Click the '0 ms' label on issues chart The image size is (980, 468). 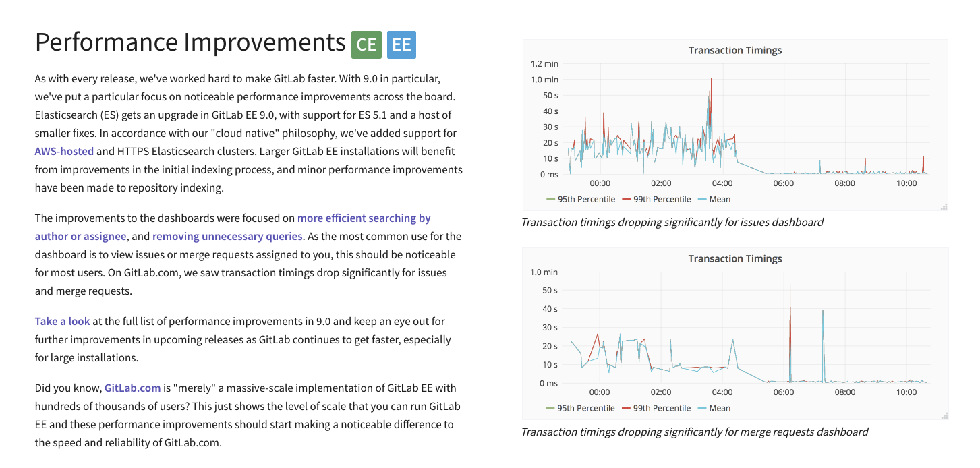pos(548,174)
